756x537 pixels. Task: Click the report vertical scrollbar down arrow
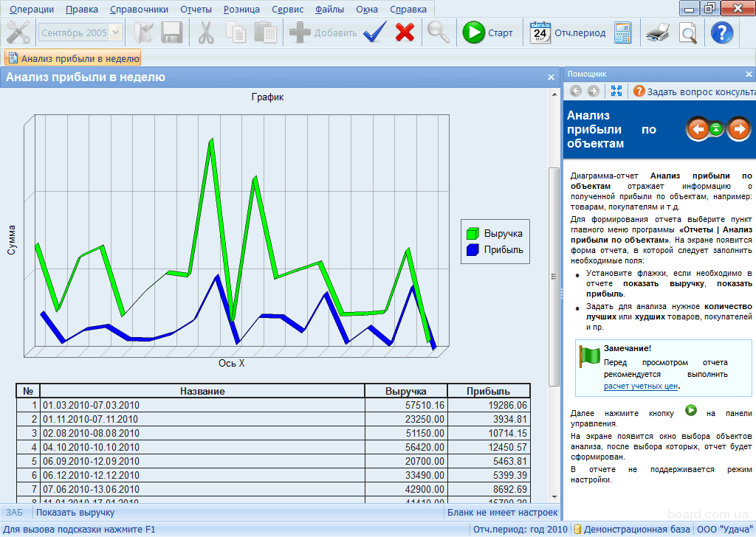[x=554, y=496]
